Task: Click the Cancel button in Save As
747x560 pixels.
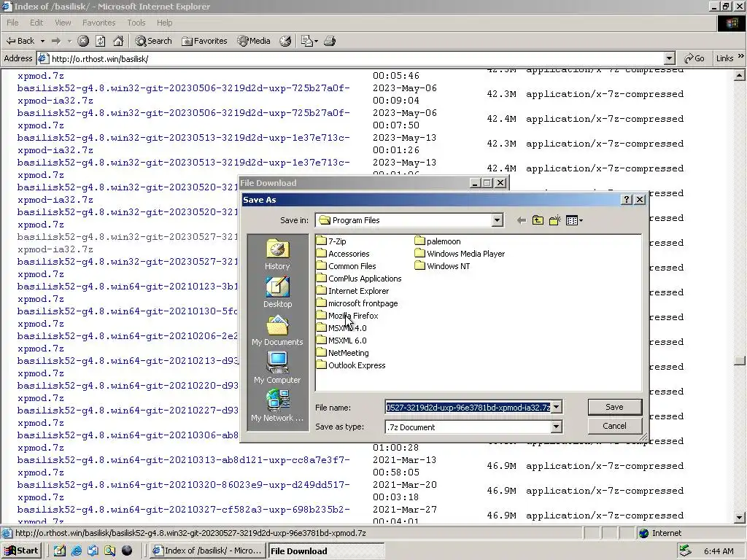Action: (x=614, y=426)
